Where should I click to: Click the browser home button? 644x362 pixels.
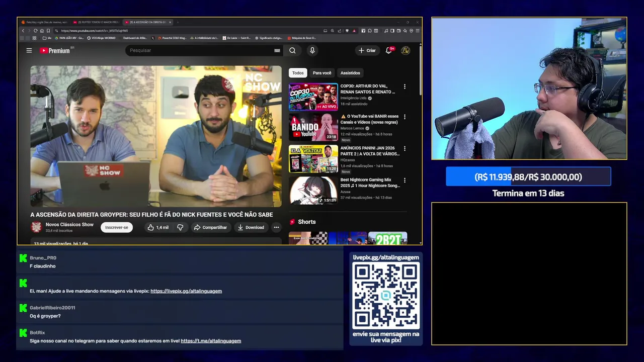pos(42,31)
